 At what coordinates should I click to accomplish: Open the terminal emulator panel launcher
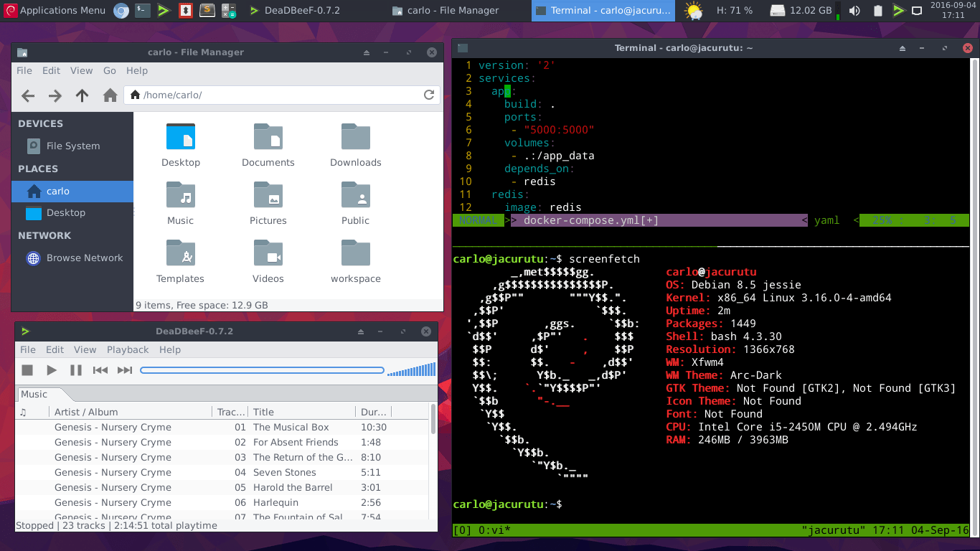(143, 10)
